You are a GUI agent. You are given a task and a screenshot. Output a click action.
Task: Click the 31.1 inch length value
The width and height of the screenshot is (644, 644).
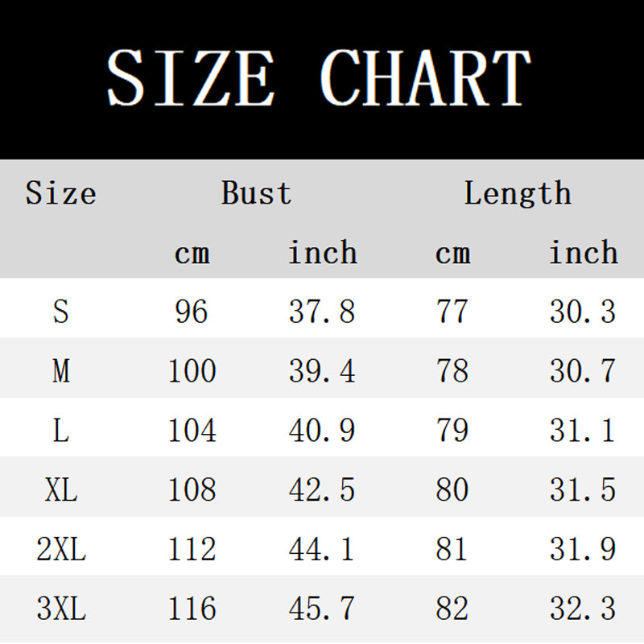pyautogui.click(x=583, y=431)
